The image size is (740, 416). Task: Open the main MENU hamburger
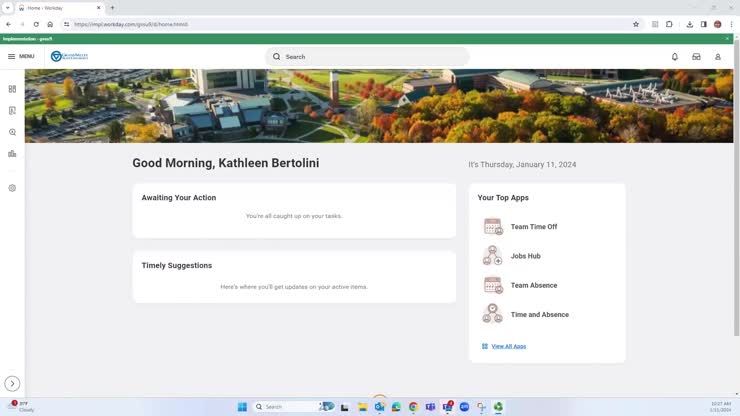point(20,56)
